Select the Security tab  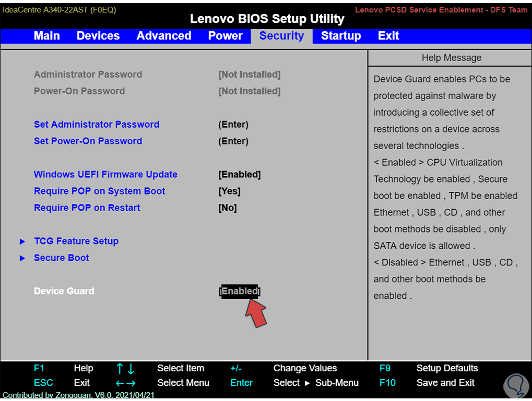click(x=281, y=36)
